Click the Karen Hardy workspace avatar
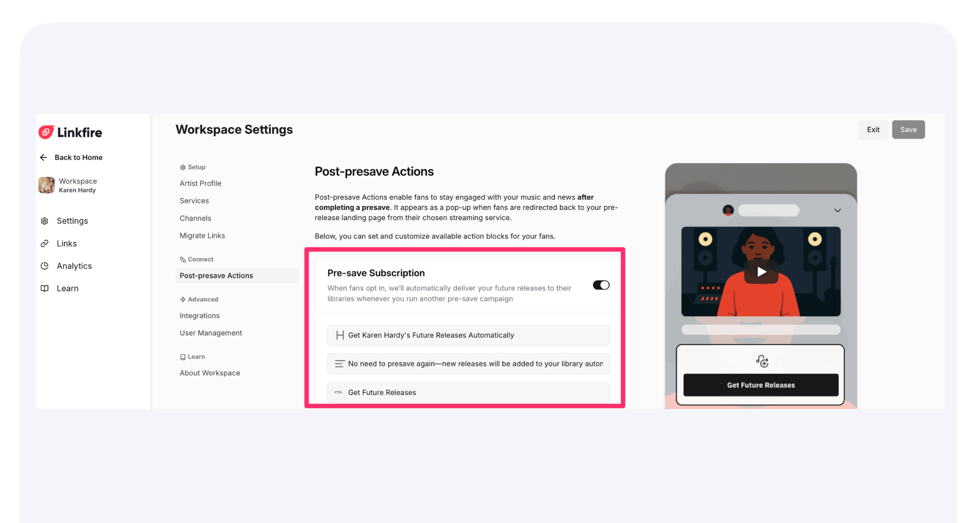Image resolution: width=980 pixels, height=523 pixels. tap(46, 185)
